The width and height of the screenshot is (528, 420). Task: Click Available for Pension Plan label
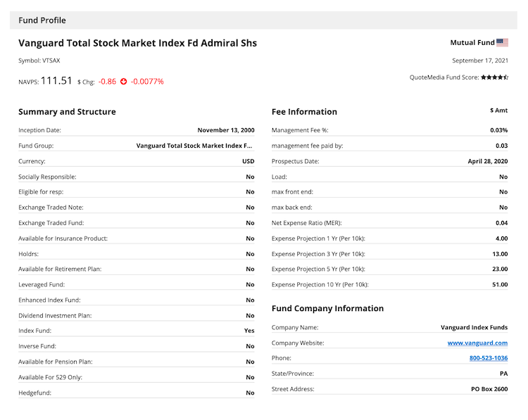click(x=55, y=362)
